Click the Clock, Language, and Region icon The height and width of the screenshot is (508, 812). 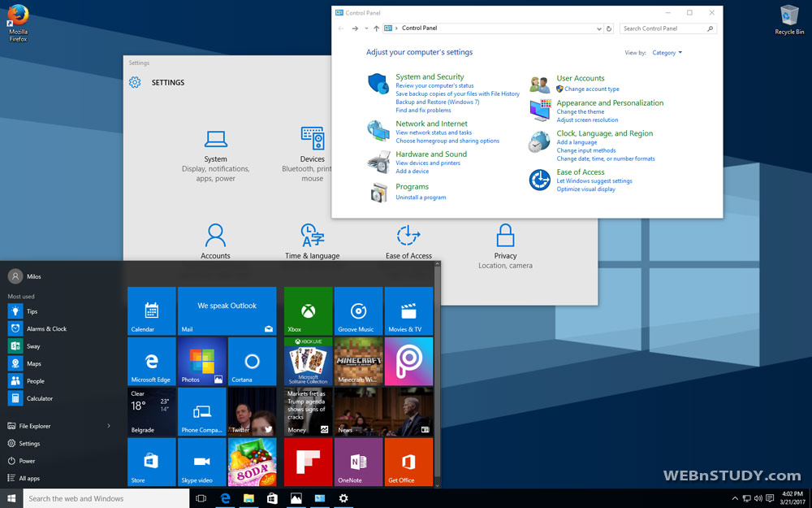pyautogui.click(x=539, y=142)
